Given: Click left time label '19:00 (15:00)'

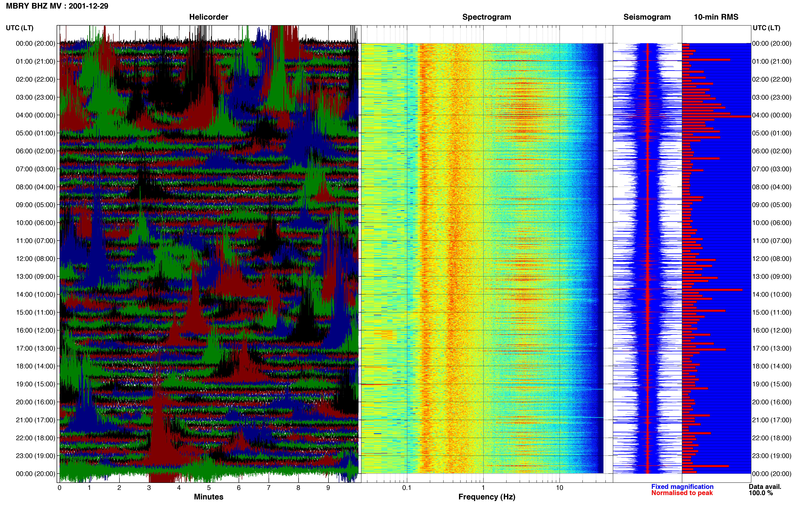Looking at the screenshot, I should point(36,384).
